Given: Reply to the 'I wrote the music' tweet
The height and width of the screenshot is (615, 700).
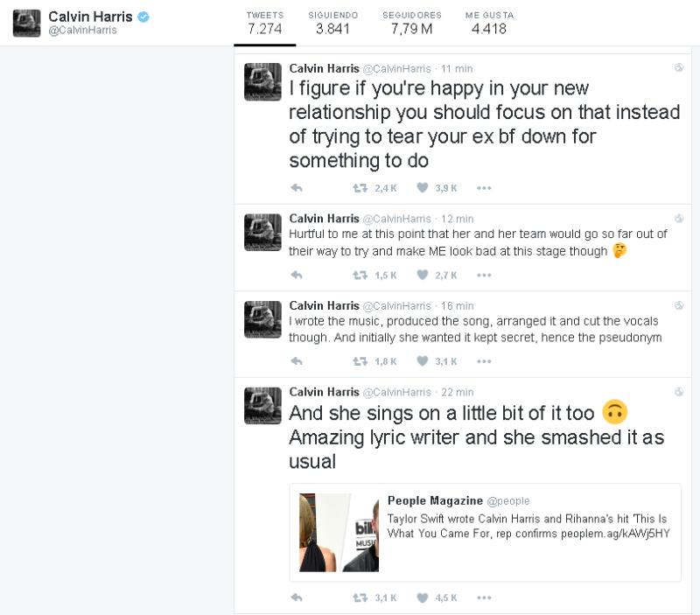Looking at the screenshot, I should [x=296, y=360].
